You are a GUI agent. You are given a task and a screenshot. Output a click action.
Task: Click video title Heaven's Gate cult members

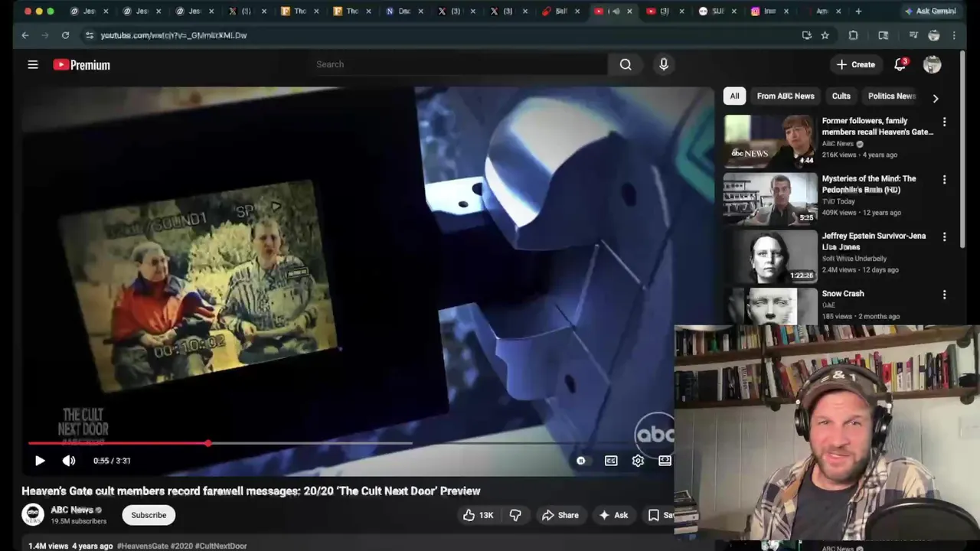click(x=251, y=491)
